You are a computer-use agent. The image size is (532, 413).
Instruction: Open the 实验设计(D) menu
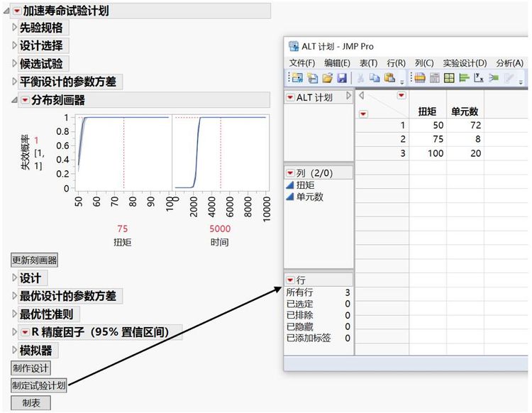[x=465, y=63]
